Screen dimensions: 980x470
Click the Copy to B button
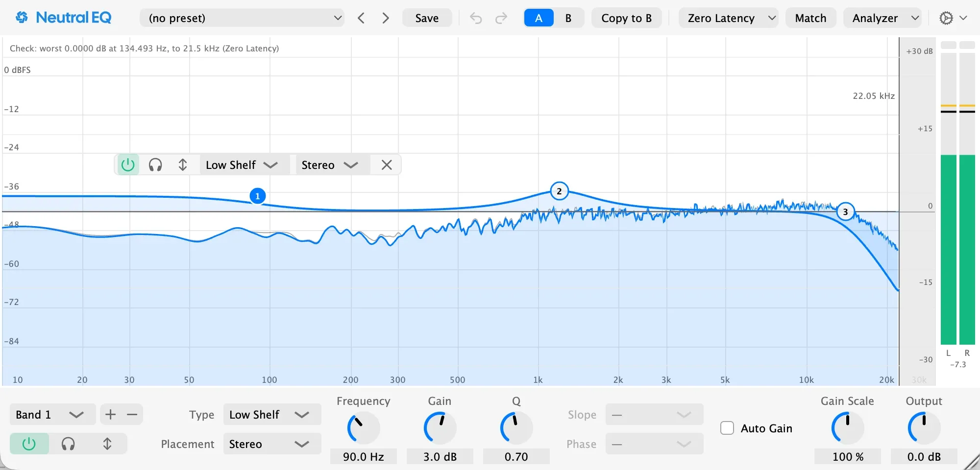coord(626,18)
